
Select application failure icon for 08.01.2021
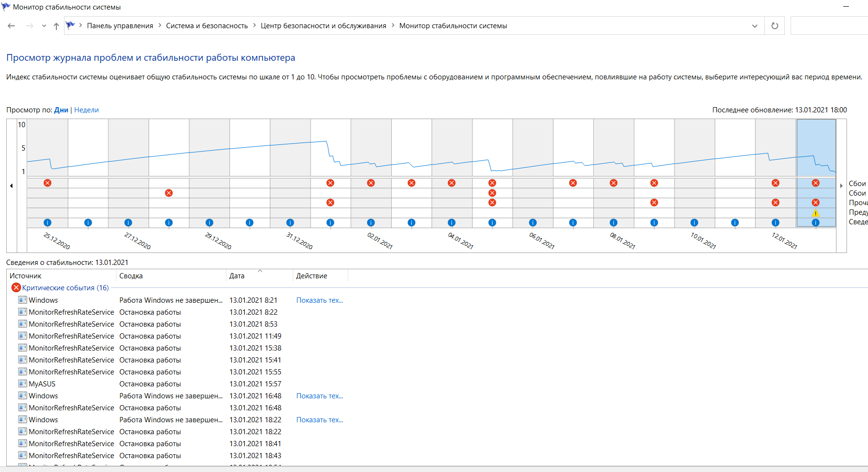tap(613, 183)
